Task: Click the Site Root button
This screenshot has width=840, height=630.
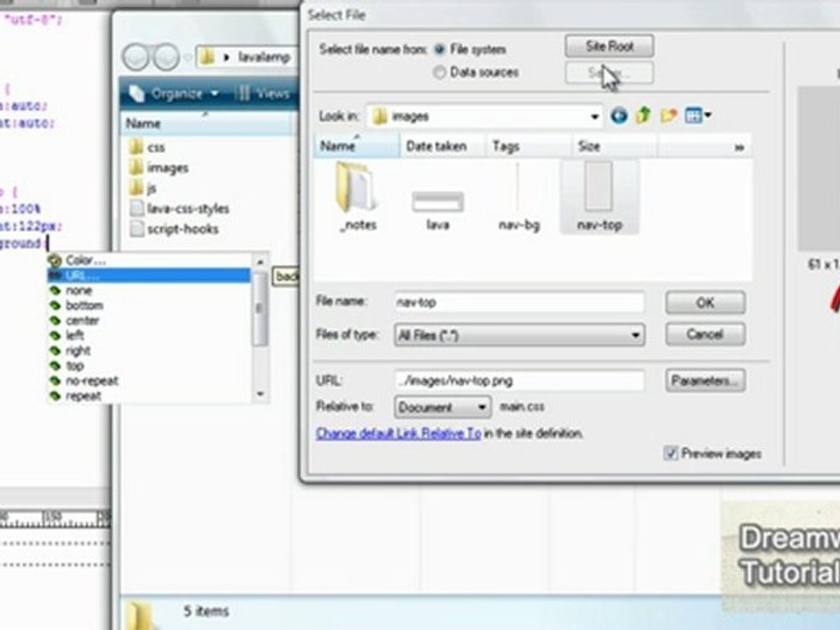Action: click(x=609, y=46)
